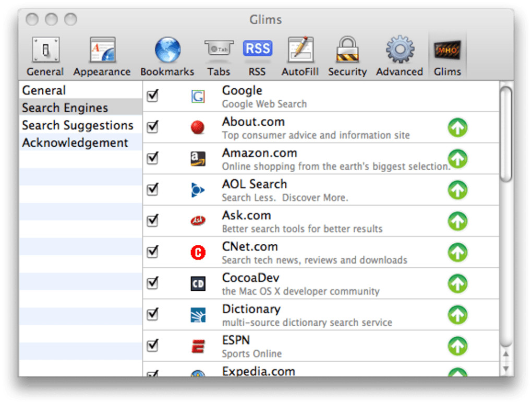
Task: Uncheck the CocoaDev checkbox
Action: [153, 283]
